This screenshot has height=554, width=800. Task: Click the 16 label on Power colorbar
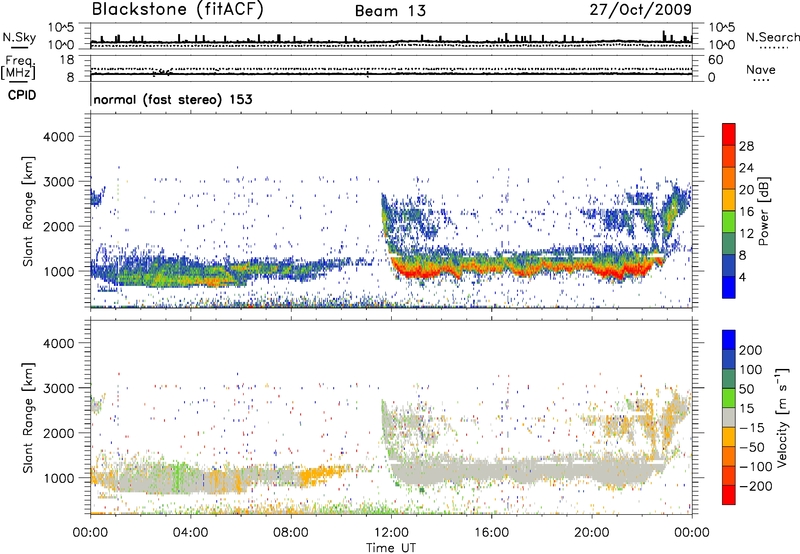click(x=746, y=212)
